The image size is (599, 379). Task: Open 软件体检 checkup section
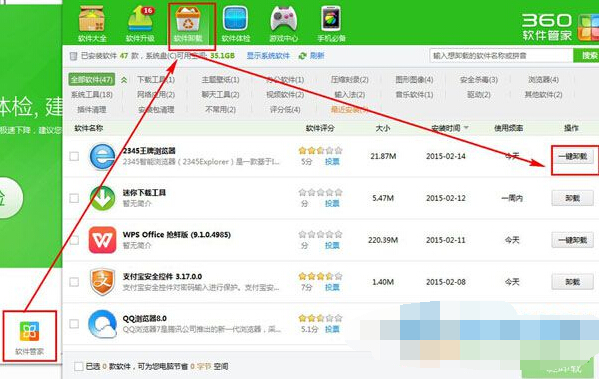click(236, 23)
